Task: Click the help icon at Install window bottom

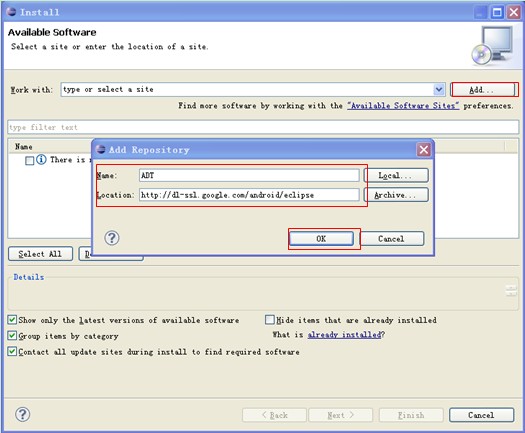Action: pyautogui.click(x=22, y=414)
